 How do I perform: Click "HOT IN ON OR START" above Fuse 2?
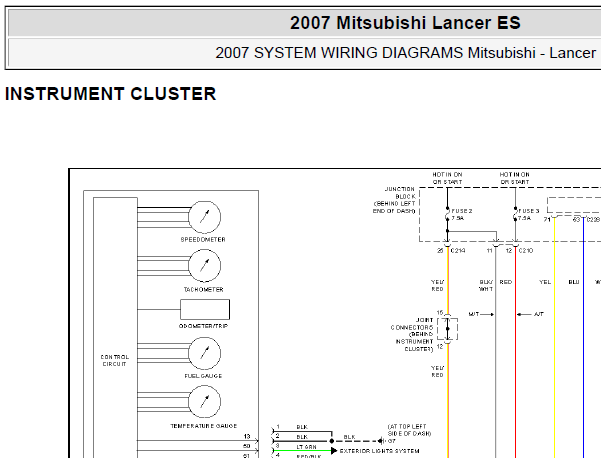pyautogui.click(x=447, y=178)
